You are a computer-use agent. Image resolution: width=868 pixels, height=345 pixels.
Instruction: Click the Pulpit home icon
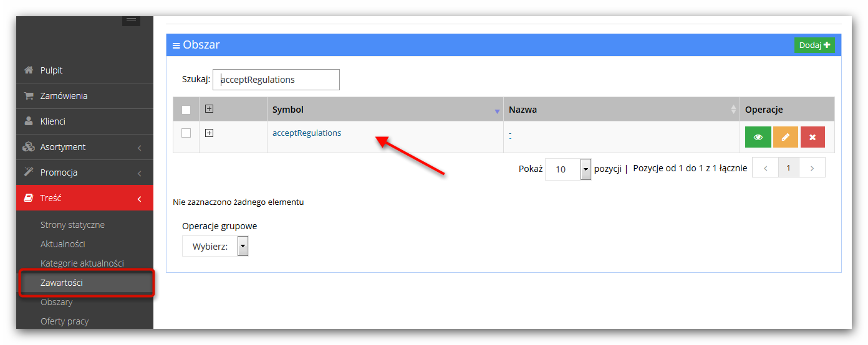click(x=29, y=70)
